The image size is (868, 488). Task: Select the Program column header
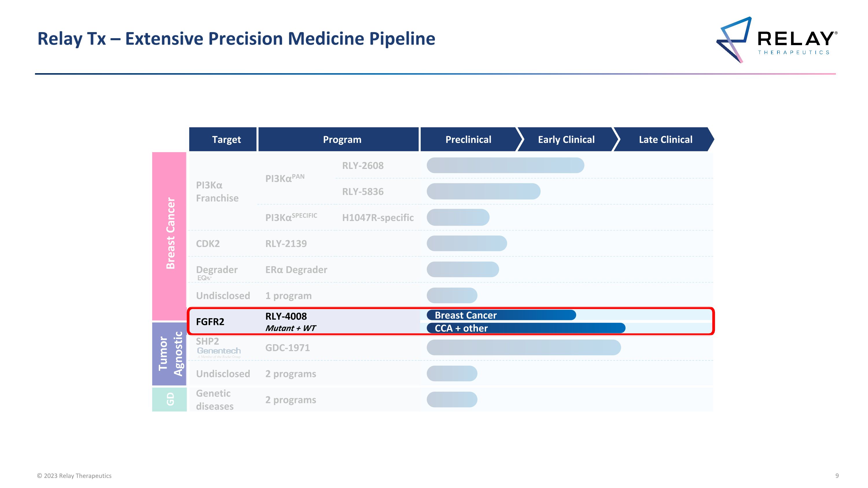342,139
